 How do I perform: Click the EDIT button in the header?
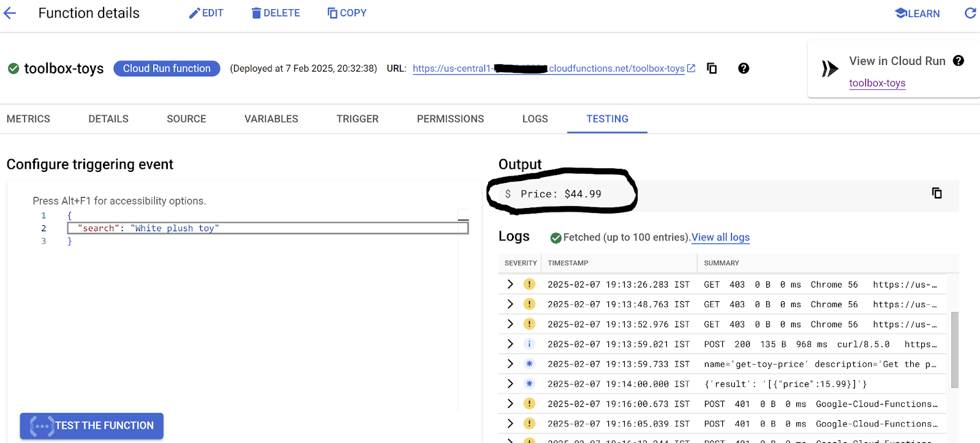pos(206,13)
